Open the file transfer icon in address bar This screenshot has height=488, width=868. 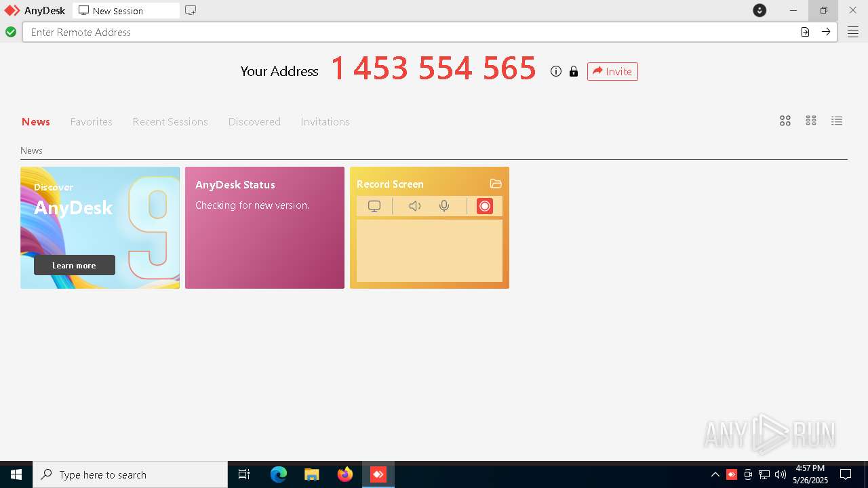[x=805, y=32]
